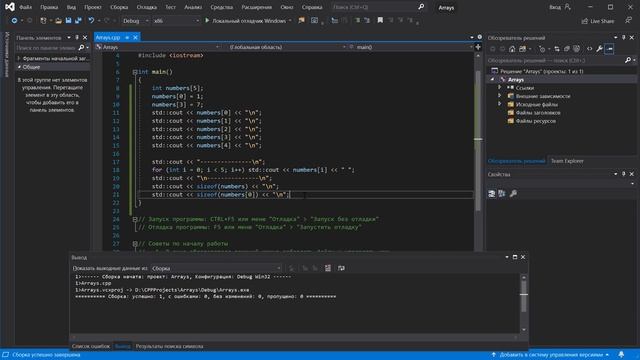Image resolution: width=640 pixels, height=360 pixels.
Task: Open the Сборка menu
Action: tap(119, 7)
